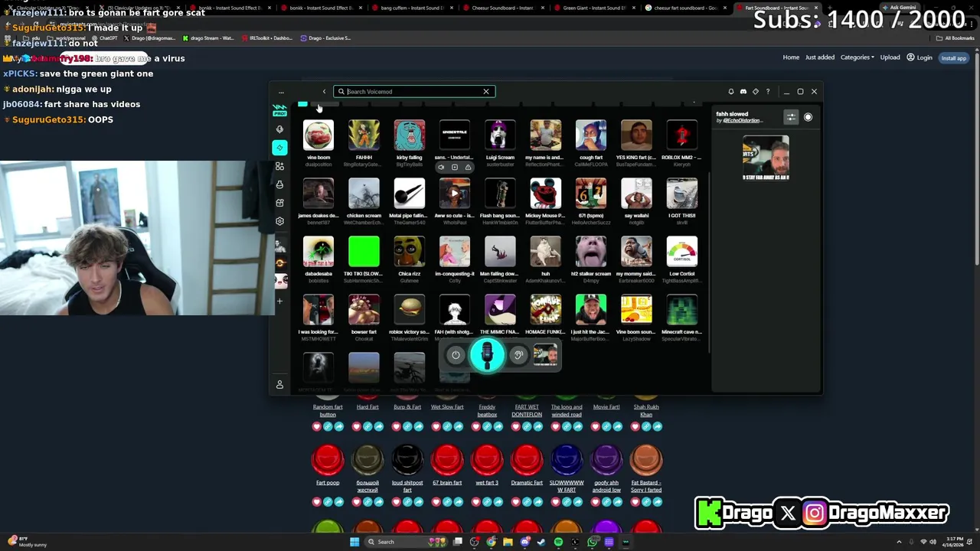This screenshot has height=551, width=980.
Task: Expand the Categories dropdown on site
Action: click(857, 57)
